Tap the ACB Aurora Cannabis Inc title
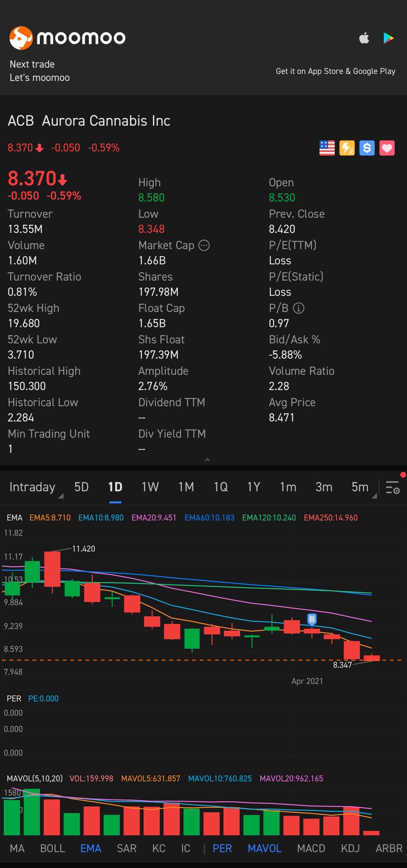 pyautogui.click(x=89, y=121)
